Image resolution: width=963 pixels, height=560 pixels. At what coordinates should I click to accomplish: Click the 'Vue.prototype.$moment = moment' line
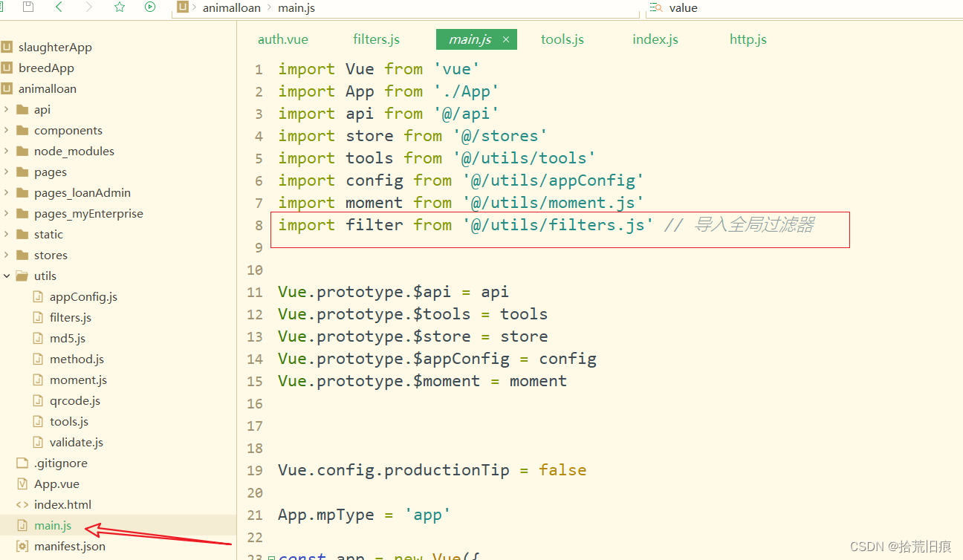tap(422, 381)
